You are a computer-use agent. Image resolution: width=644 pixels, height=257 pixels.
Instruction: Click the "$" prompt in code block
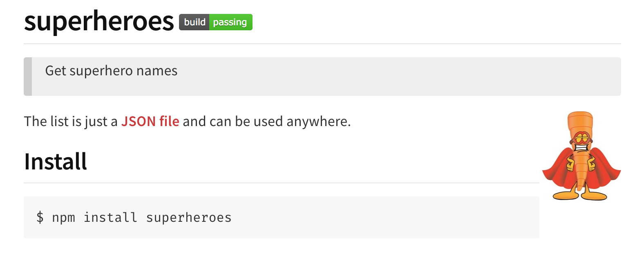coord(40,217)
